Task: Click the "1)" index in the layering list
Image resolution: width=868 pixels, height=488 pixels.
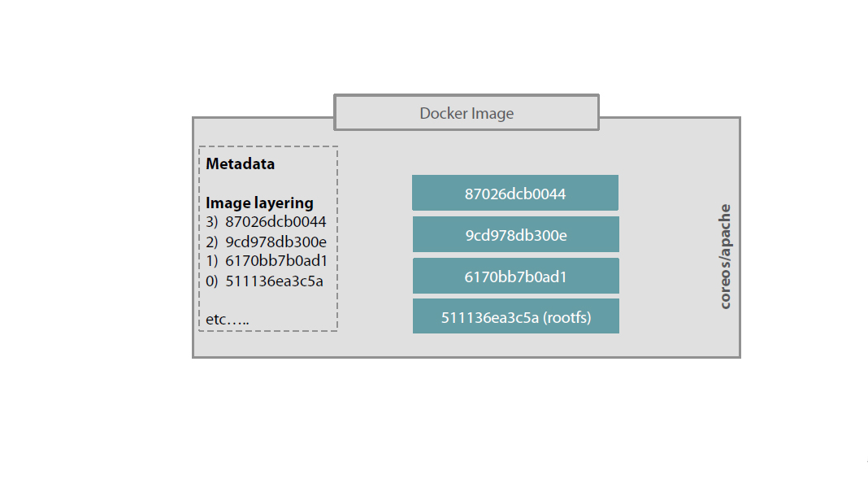Action: pos(212,261)
